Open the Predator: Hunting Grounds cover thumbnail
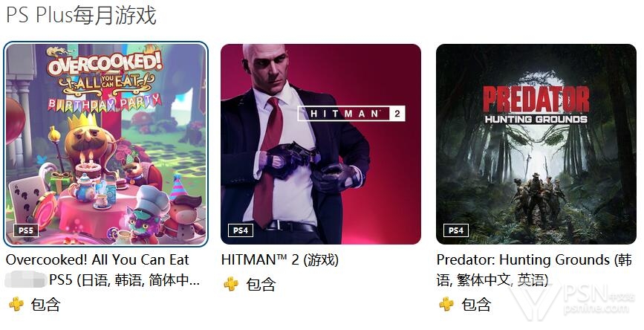Image resolution: width=644 pixels, height=330 pixels. [536, 144]
